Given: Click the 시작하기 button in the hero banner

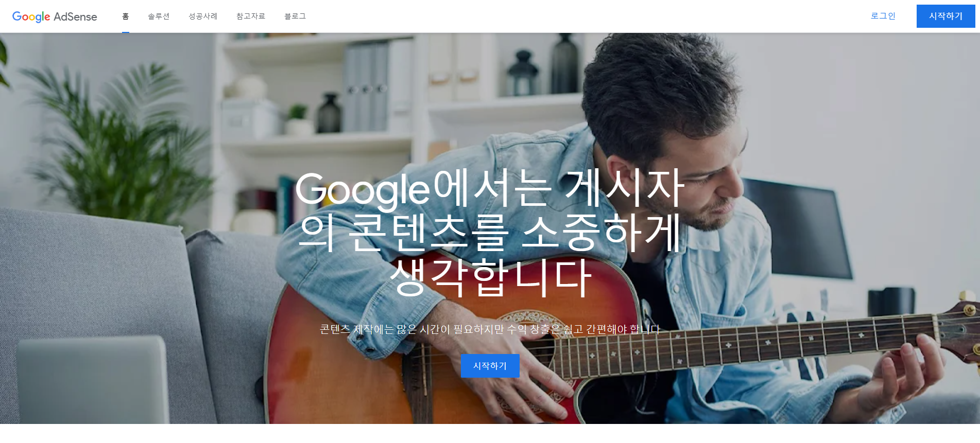Looking at the screenshot, I should point(490,366).
